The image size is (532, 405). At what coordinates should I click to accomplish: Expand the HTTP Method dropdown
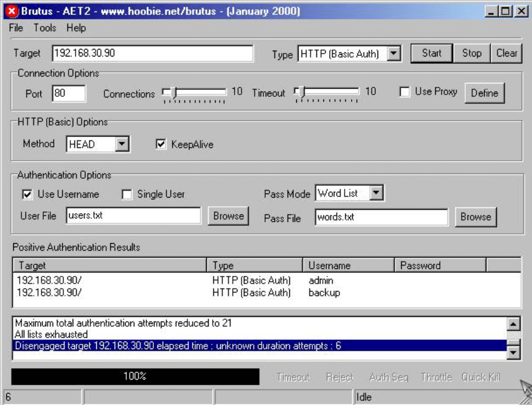click(x=122, y=144)
